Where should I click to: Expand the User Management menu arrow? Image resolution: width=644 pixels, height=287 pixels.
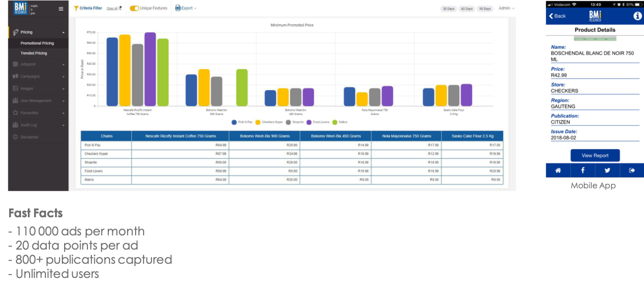(x=63, y=101)
